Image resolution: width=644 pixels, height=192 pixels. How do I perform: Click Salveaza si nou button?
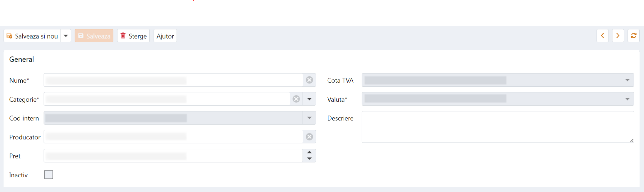click(32, 36)
